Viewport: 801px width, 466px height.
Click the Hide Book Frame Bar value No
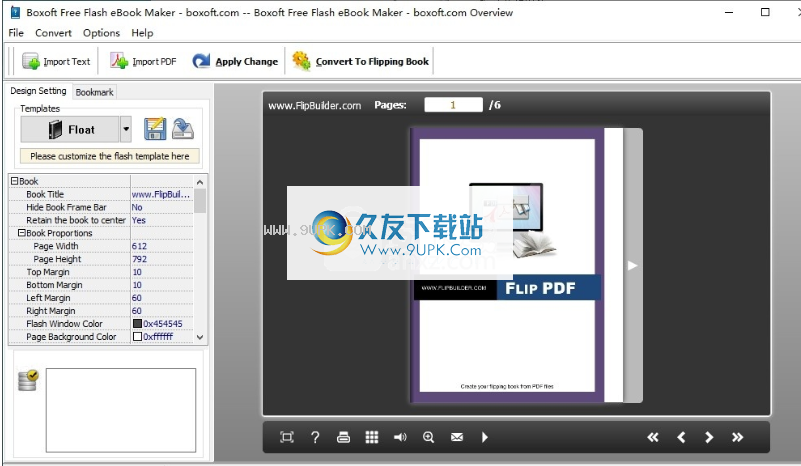(x=137, y=207)
